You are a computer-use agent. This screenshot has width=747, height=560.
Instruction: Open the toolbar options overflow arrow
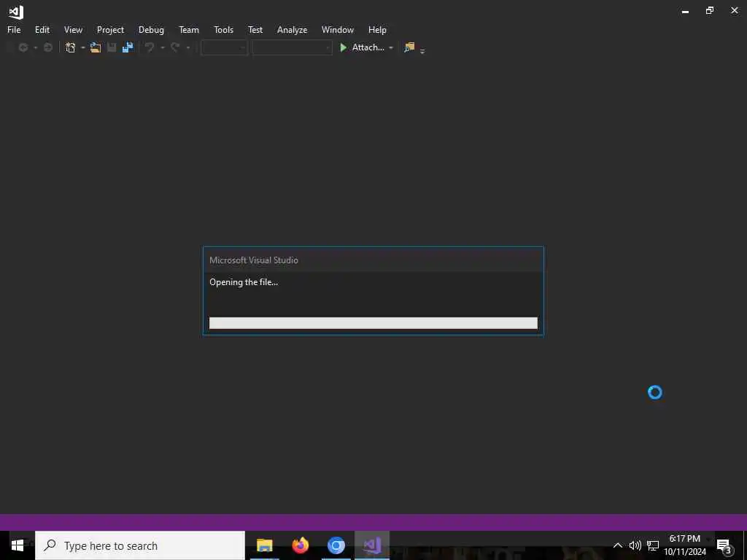422,50
